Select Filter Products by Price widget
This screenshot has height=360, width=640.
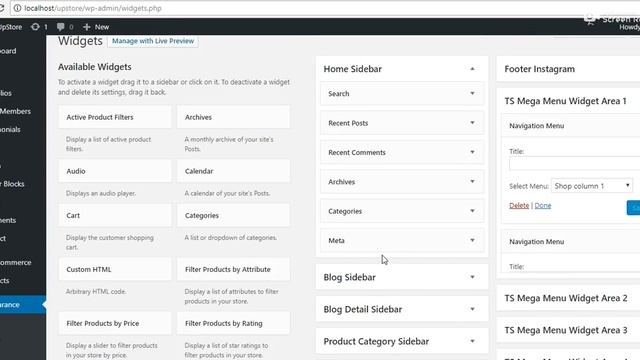[115, 323]
